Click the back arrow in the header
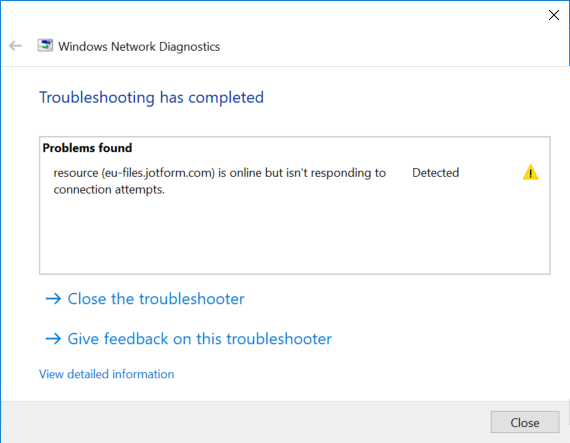Viewport: 570px width, 443px height. coord(15,46)
